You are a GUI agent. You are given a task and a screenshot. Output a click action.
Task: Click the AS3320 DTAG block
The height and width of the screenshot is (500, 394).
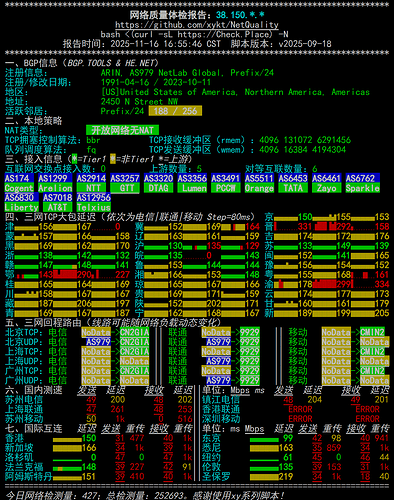[159, 183]
